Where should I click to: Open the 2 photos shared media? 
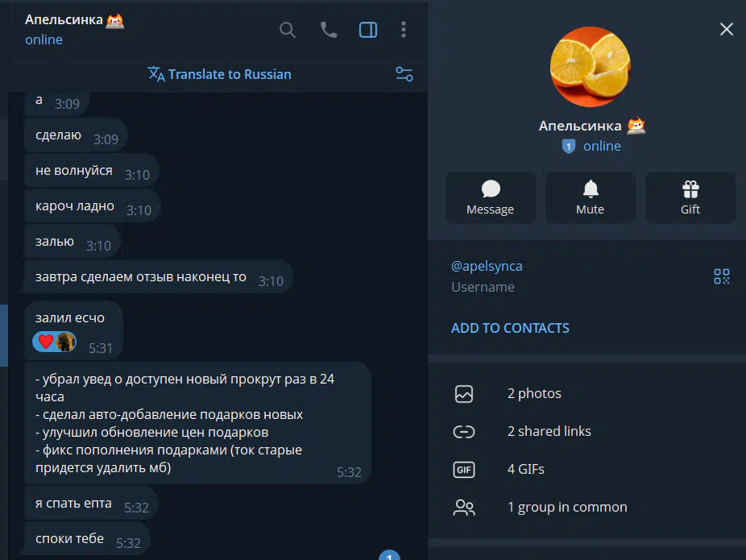(x=586, y=394)
